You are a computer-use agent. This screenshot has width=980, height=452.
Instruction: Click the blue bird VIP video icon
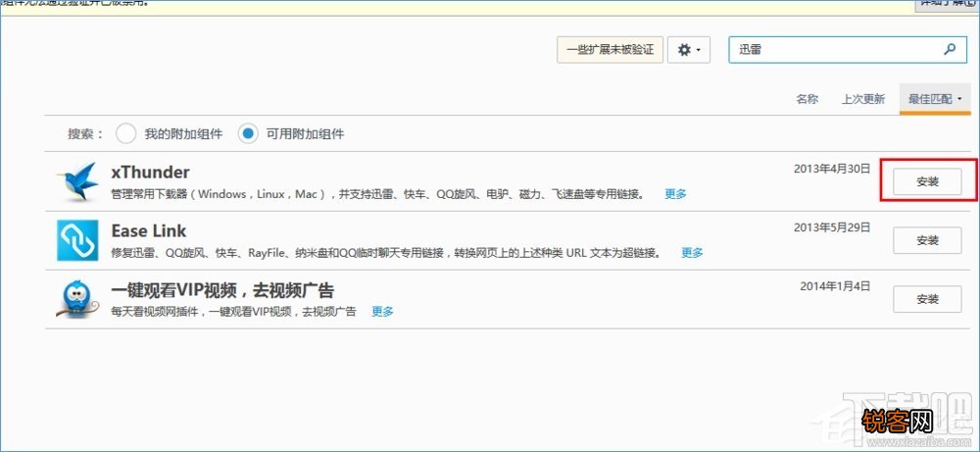(x=77, y=299)
